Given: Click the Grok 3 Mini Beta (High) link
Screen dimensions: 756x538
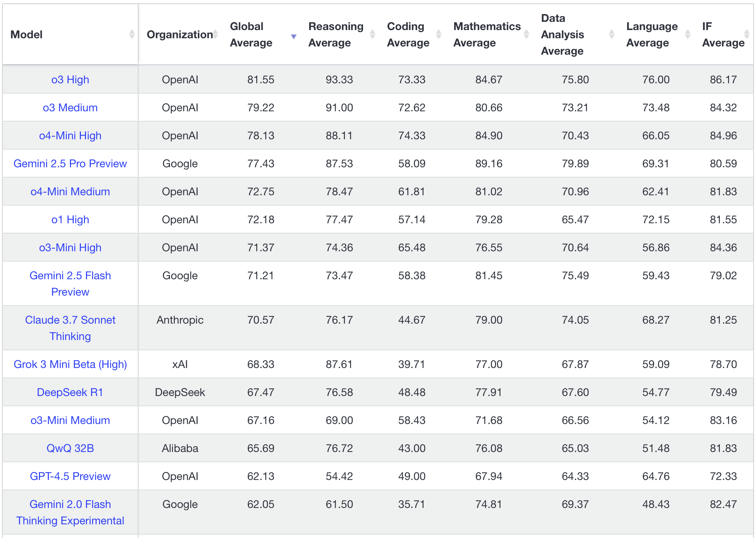Looking at the screenshot, I should point(70,365).
